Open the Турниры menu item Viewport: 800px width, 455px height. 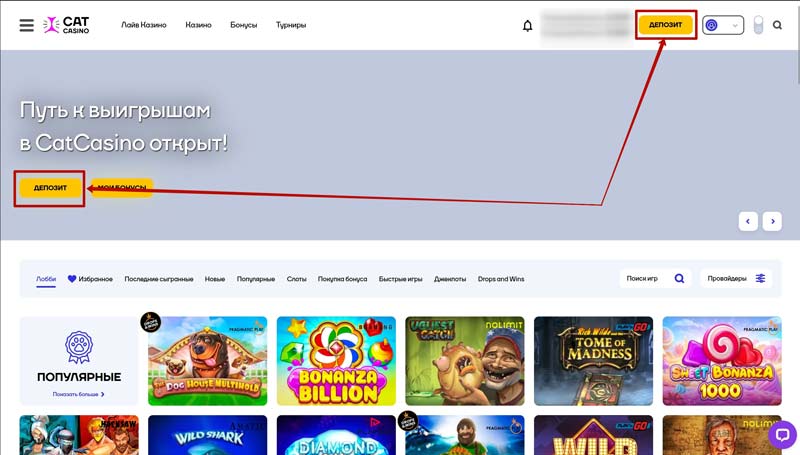point(291,25)
